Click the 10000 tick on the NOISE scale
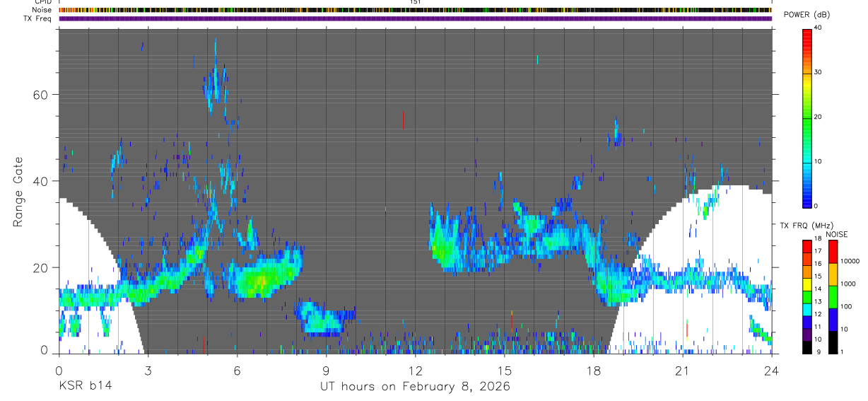This screenshot has width=868, height=401. (x=850, y=261)
